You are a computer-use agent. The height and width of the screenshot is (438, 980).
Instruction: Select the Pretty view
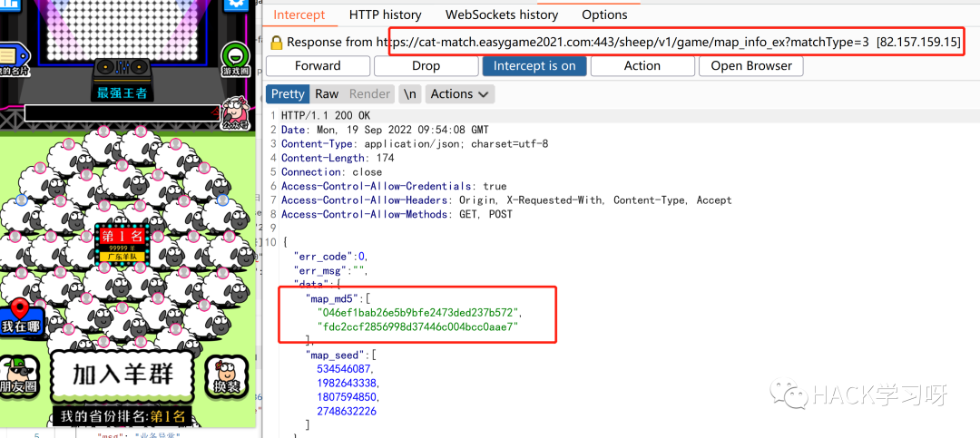[288, 93]
